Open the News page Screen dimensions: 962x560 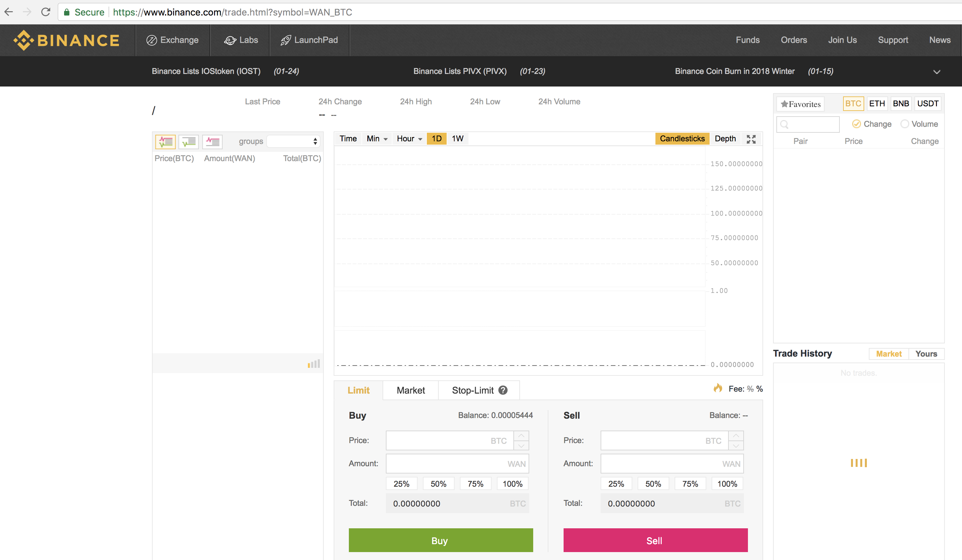940,40
